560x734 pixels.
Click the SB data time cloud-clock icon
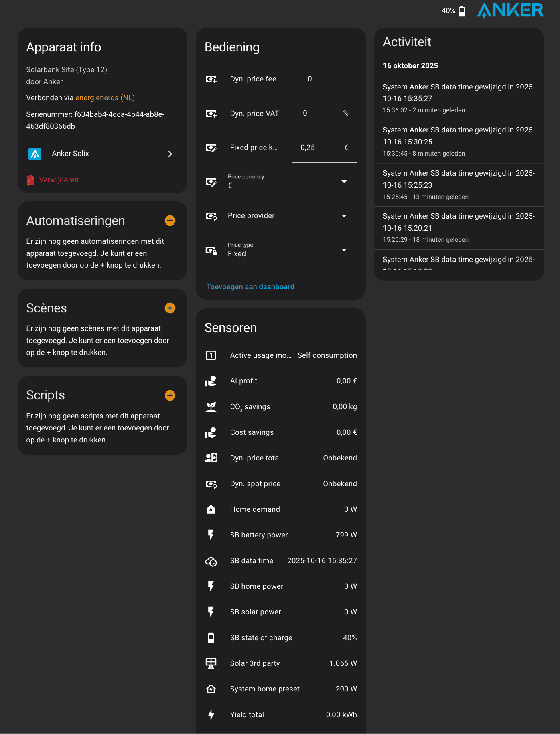pyautogui.click(x=211, y=561)
